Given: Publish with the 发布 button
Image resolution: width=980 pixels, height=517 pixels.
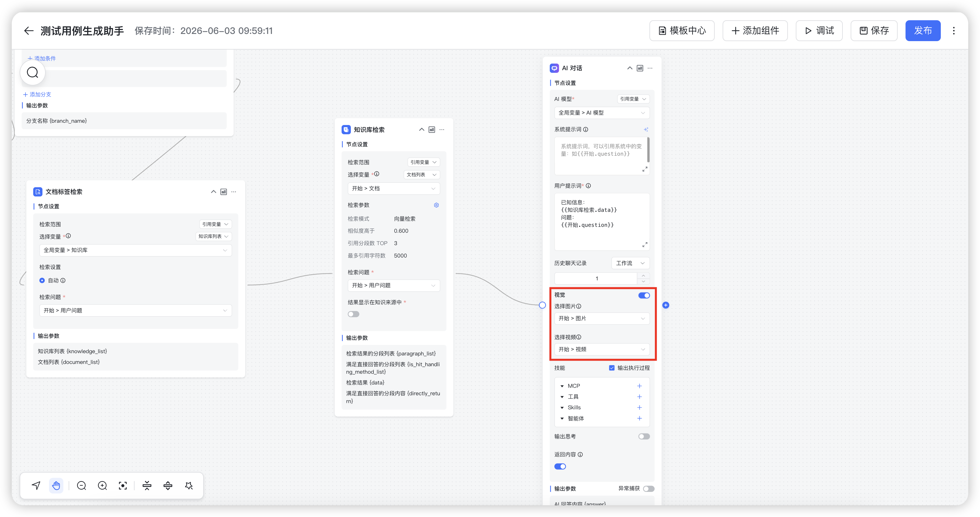Looking at the screenshot, I should coord(923,31).
